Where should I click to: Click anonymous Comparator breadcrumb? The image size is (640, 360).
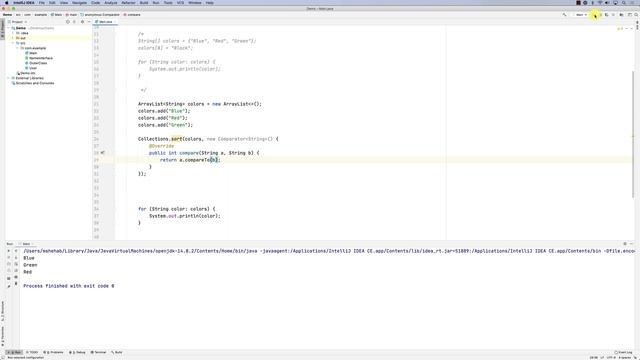tap(100, 15)
